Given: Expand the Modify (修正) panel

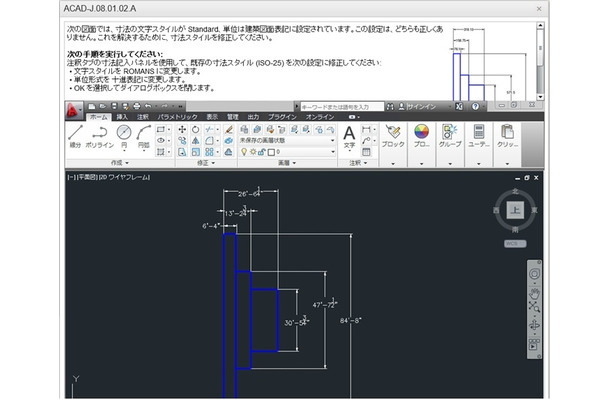Looking at the screenshot, I should pos(208,162).
